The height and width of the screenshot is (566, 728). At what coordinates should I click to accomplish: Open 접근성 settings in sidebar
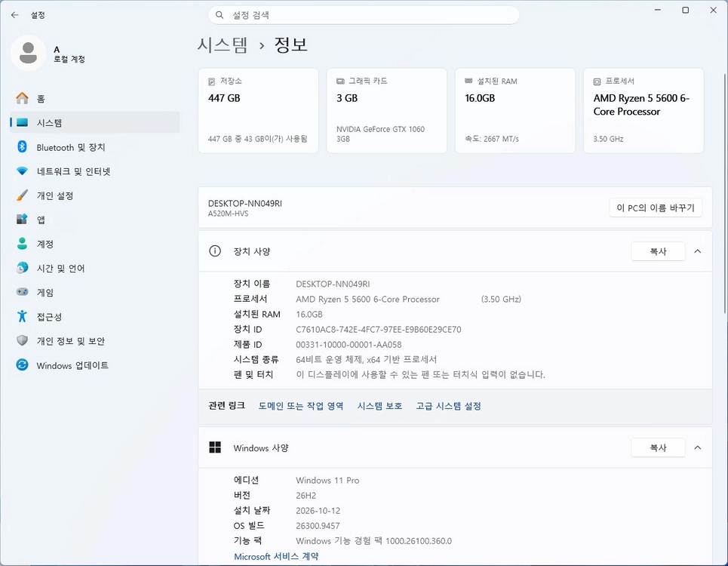coord(95,317)
